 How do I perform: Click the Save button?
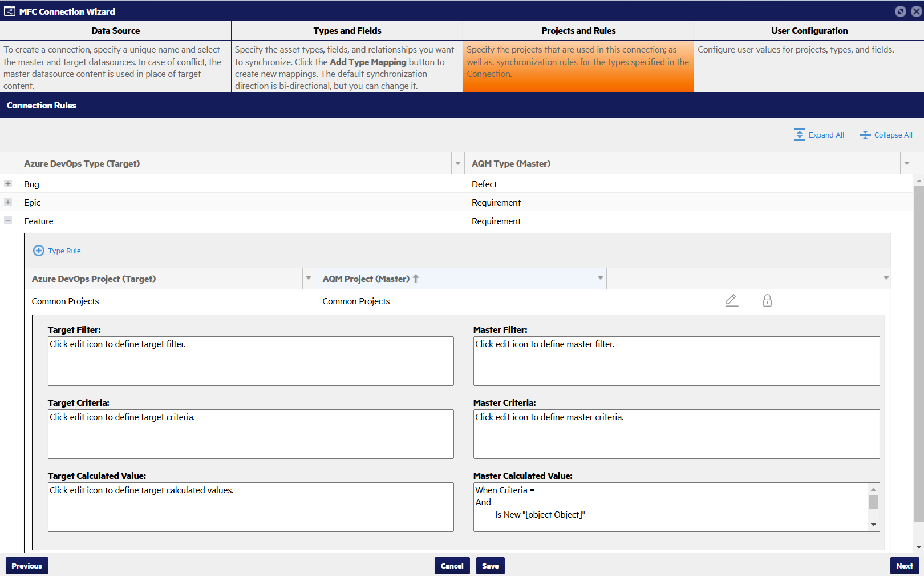tap(490, 566)
